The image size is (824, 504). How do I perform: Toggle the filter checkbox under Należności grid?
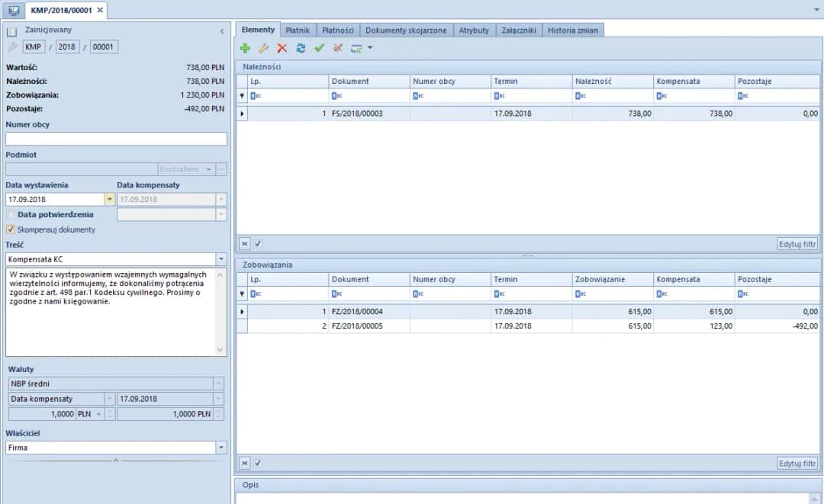tap(258, 244)
